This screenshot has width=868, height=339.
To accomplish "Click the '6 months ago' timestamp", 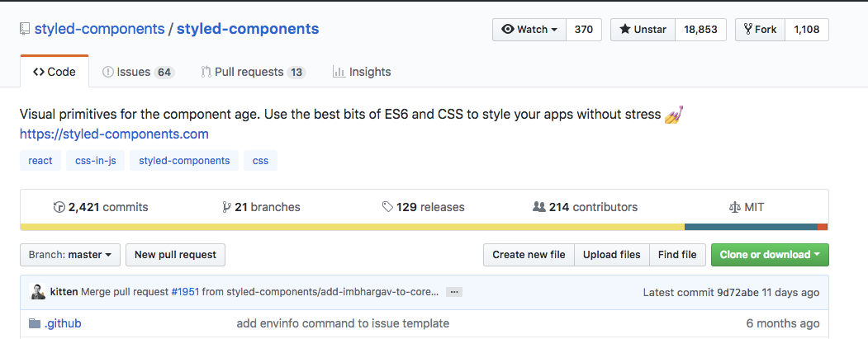I will [x=783, y=323].
